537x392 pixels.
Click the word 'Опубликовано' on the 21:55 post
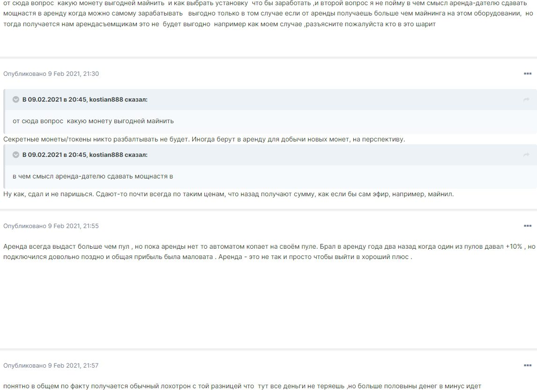(25, 226)
